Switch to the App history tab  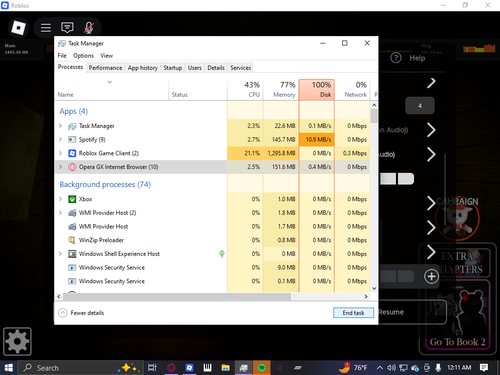143,68
